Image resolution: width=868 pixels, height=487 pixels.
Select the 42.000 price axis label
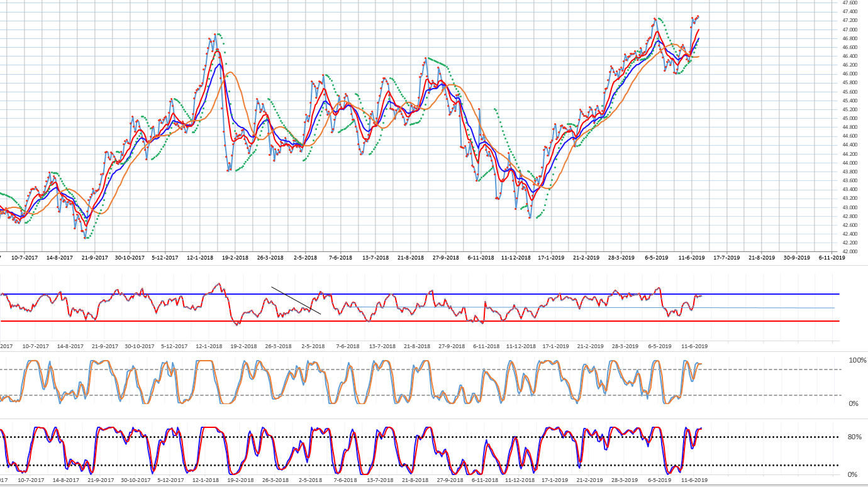tap(849, 251)
